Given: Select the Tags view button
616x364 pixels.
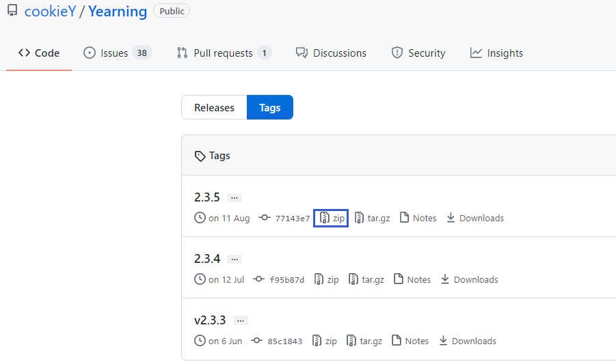Looking at the screenshot, I should click(270, 107).
